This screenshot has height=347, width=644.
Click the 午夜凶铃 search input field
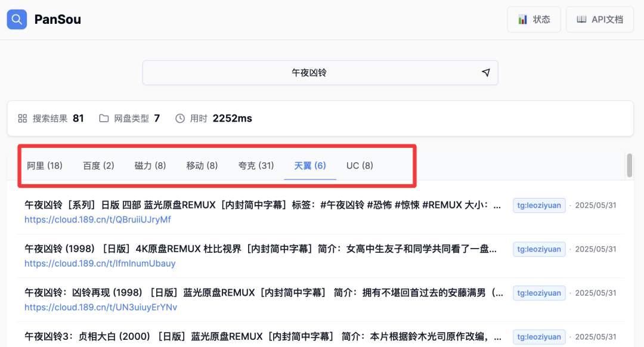click(x=309, y=73)
